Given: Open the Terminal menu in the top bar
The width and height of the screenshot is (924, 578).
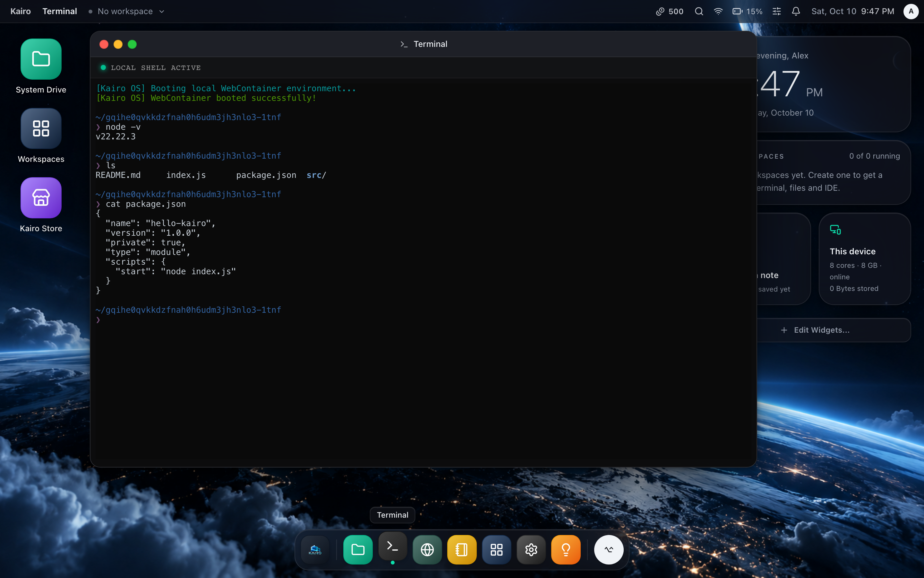Looking at the screenshot, I should [x=60, y=11].
